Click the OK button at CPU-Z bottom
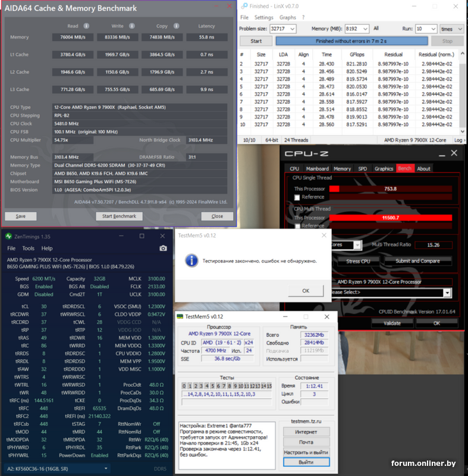The height and width of the screenshot is (476, 468). [x=436, y=323]
